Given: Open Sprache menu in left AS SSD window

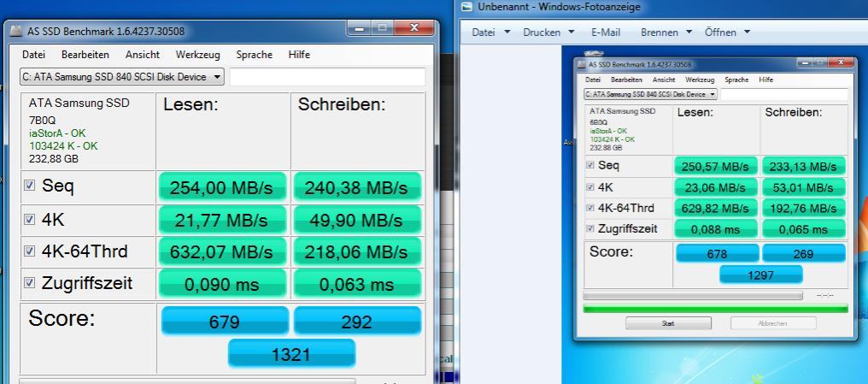Looking at the screenshot, I should [254, 55].
